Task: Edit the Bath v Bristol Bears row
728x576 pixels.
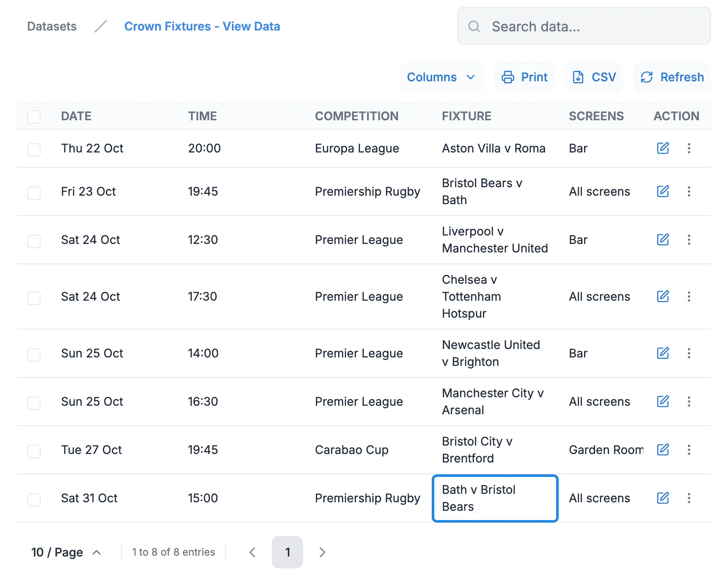Action: (663, 498)
